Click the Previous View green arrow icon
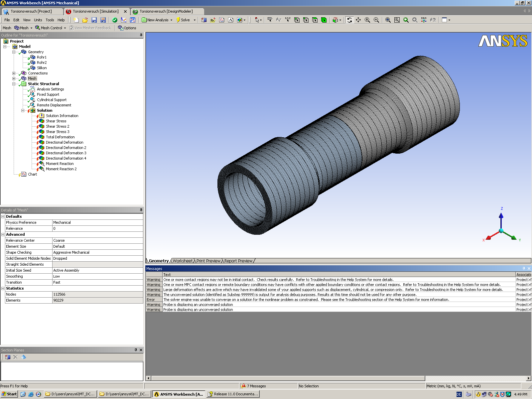This screenshot has height=399, width=532. tap(406, 20)
